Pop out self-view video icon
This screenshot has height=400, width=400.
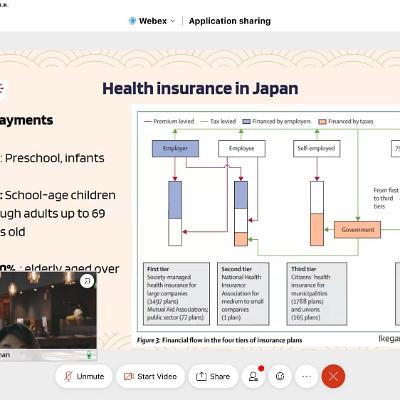(87, 281)
